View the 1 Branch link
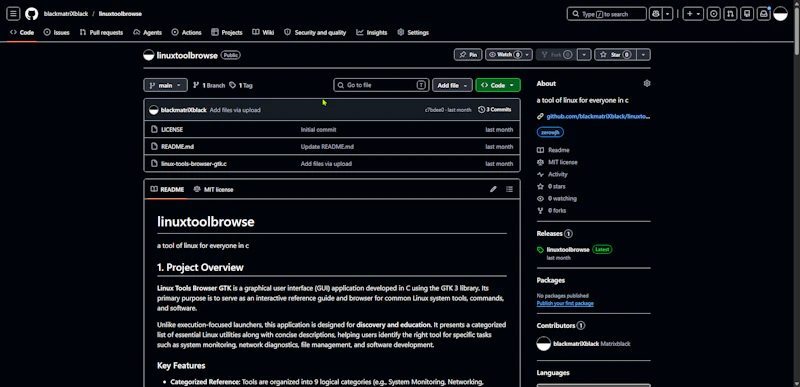 209,85
